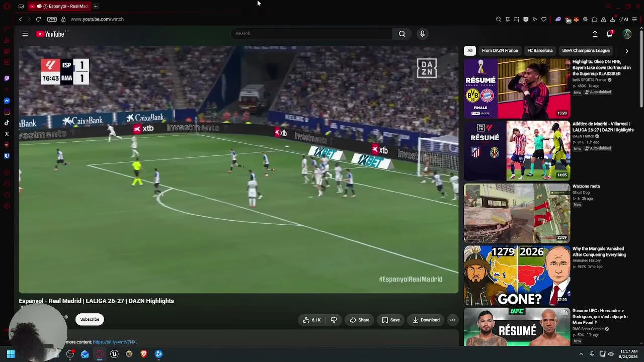Like the video with 6.1K likes
The image size is (644, 362).
pos(312,320)
